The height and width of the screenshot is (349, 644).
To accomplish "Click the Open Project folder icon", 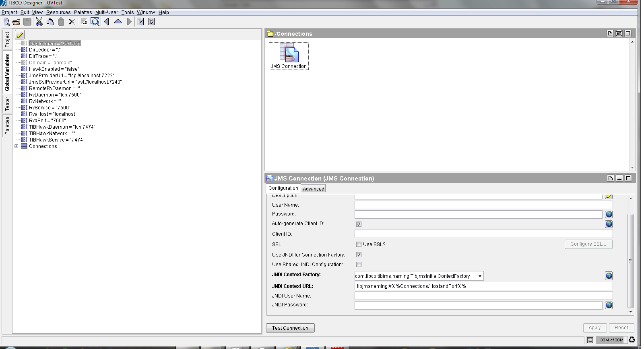I will pyautogui.click(x=17, y=22).
